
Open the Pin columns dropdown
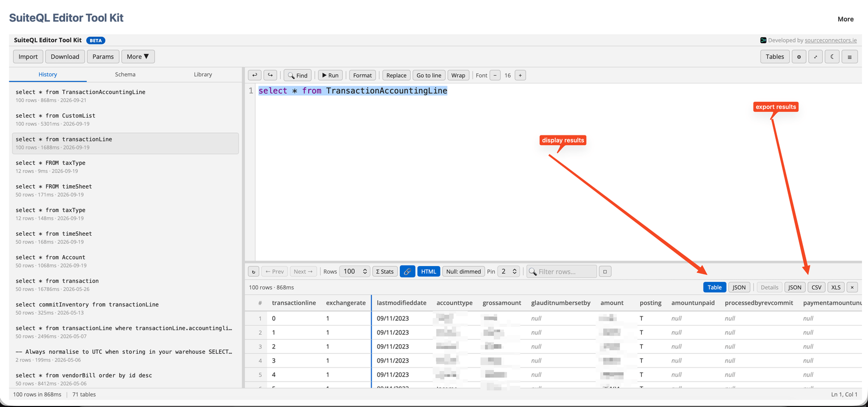tap(509, 272)
